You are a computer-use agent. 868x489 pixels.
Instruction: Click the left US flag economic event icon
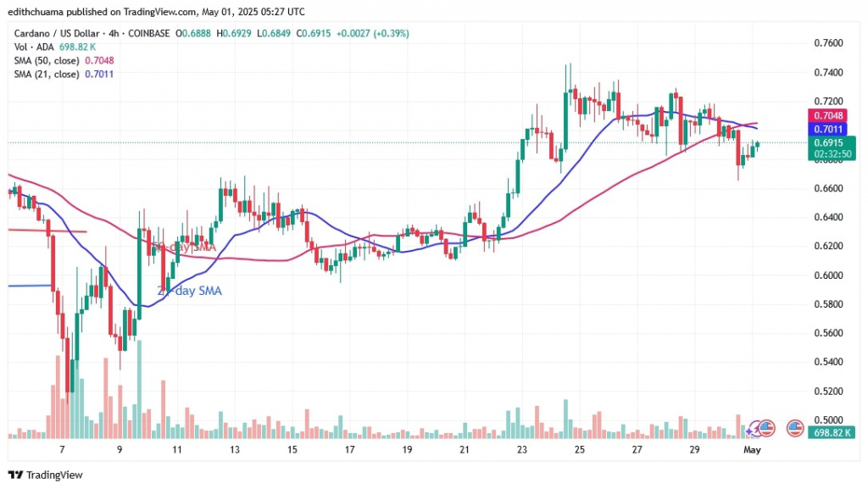(x=765, y=428)
